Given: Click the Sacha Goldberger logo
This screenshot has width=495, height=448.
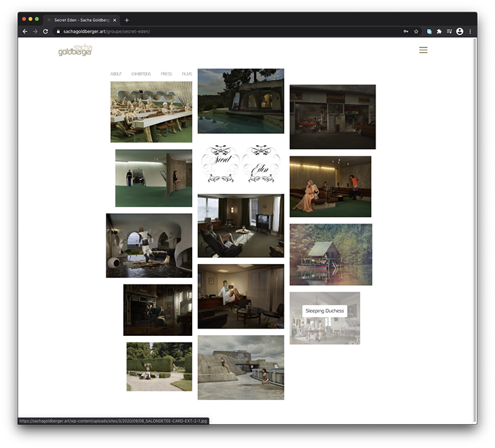Looking at the screenshot, I should coord(75,50).
